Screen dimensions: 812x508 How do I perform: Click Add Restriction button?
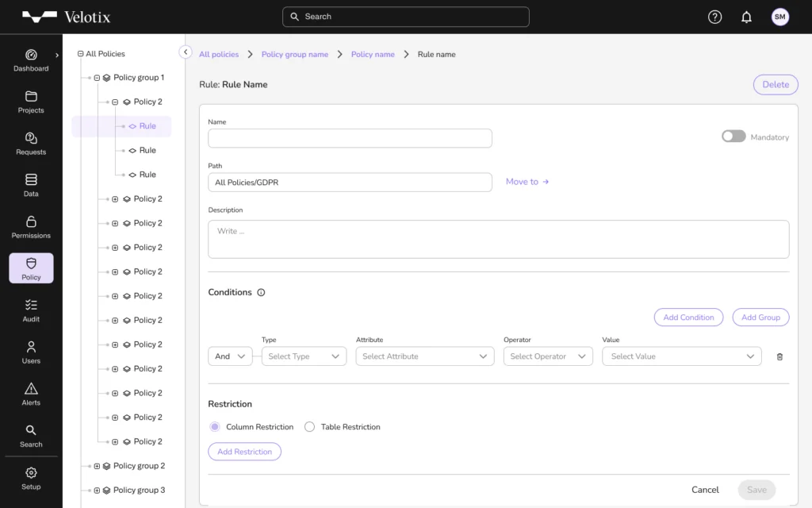point(244,452)
